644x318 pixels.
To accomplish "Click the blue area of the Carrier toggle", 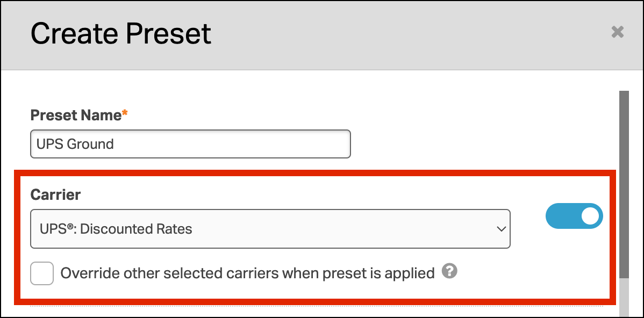I will tap(562, 216).
